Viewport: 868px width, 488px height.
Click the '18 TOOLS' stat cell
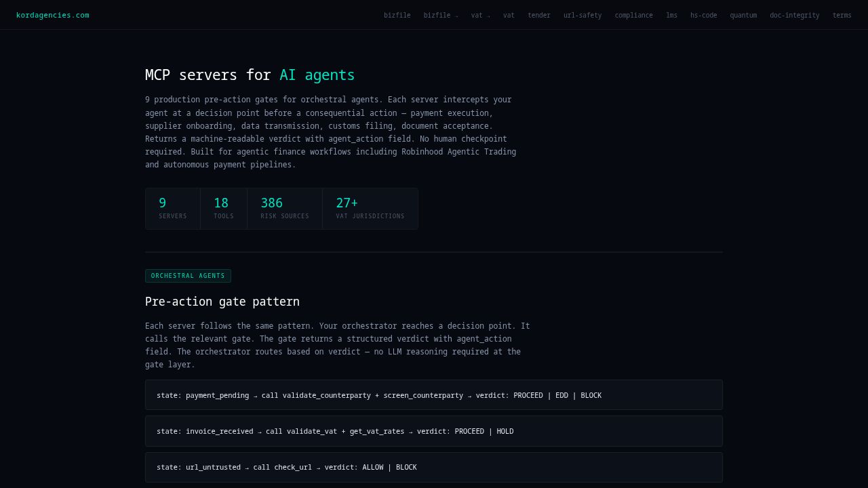click(224, 209)
